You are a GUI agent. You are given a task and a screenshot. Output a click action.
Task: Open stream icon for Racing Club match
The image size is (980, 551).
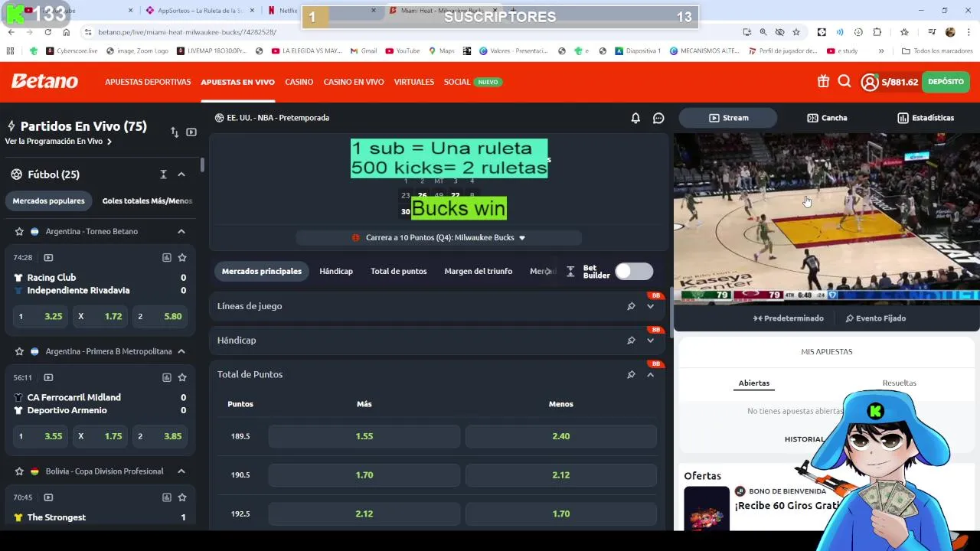[48, 258]
